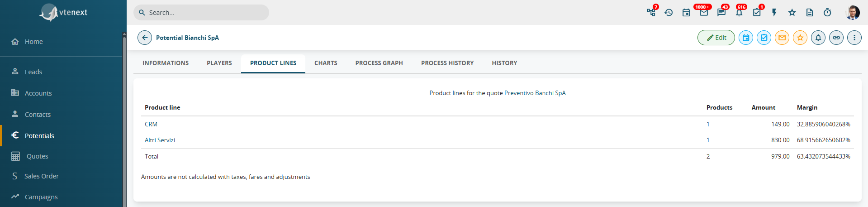The width and height of the screenshot is (868, 207).
Task: Click the Total row label
Action: point(152,156)
